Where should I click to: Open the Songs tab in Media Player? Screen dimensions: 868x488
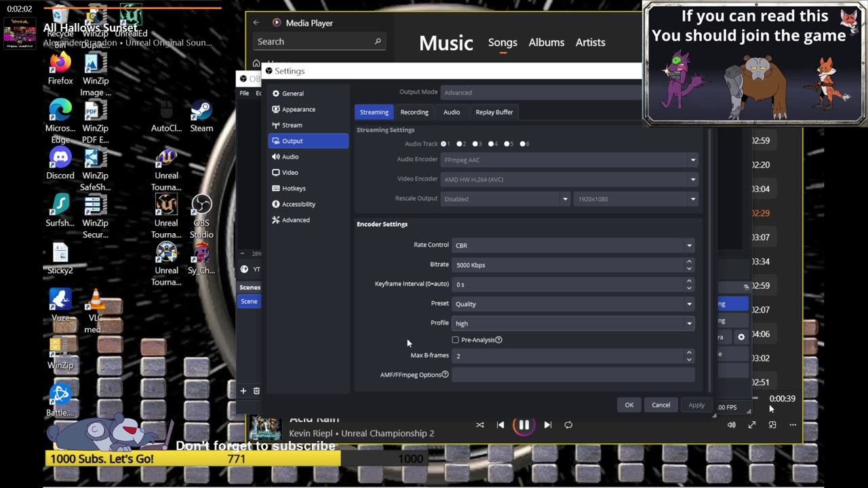coord(502,42)
